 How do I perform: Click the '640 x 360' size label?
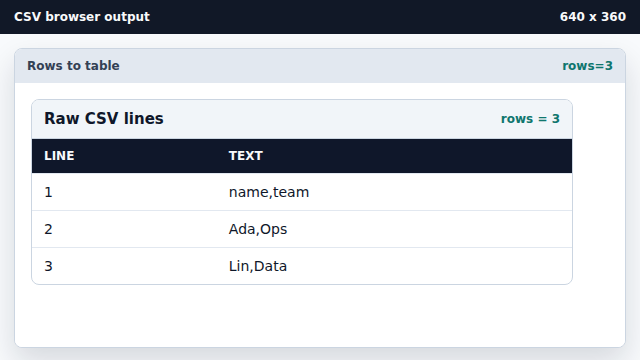pyautogui.click(x=593, y=17)
